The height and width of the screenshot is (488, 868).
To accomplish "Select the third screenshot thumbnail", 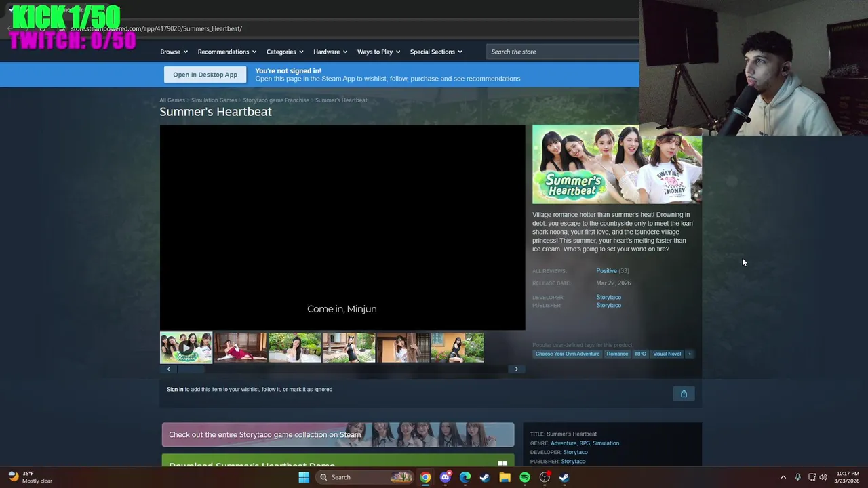I will pos(294,348).
